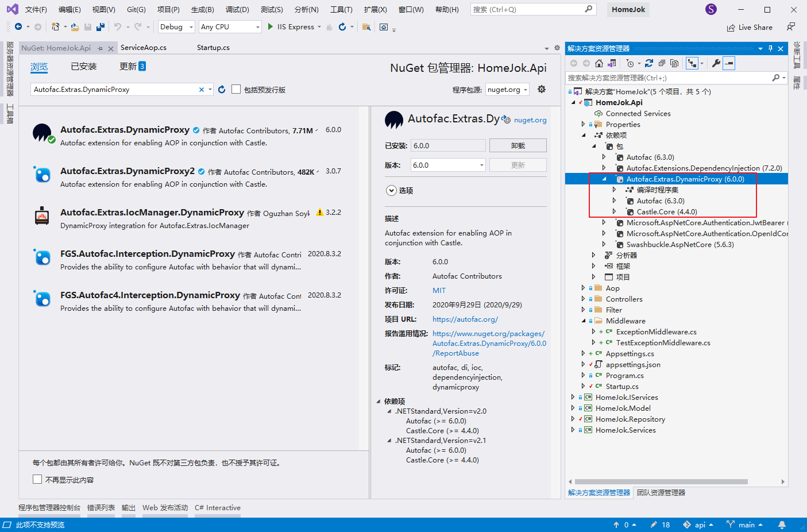Switch to the Installed (已安装) NuGet tab
This screenshot has width=807, height=532.
83,67
